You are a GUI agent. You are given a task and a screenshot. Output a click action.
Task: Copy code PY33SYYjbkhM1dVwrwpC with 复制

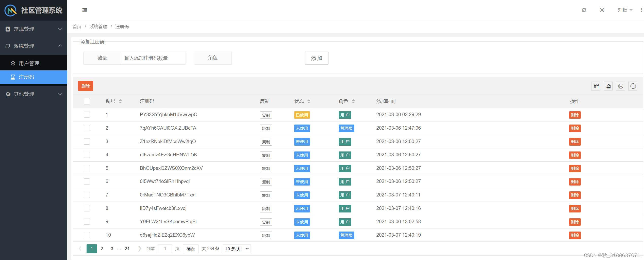tap(266, 115)
